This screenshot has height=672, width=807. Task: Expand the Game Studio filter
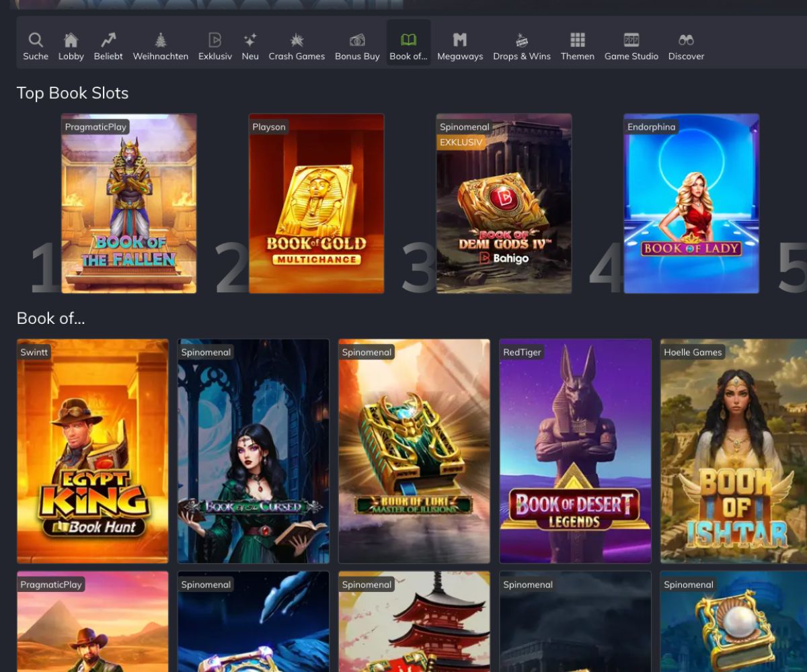pos(631,40)
